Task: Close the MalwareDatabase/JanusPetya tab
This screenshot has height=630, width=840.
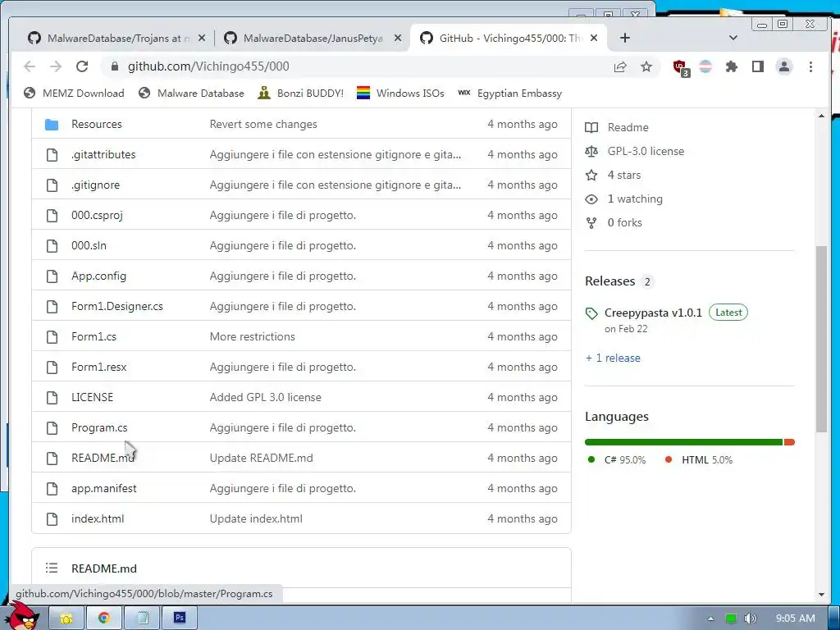Action: coord(398,38)
